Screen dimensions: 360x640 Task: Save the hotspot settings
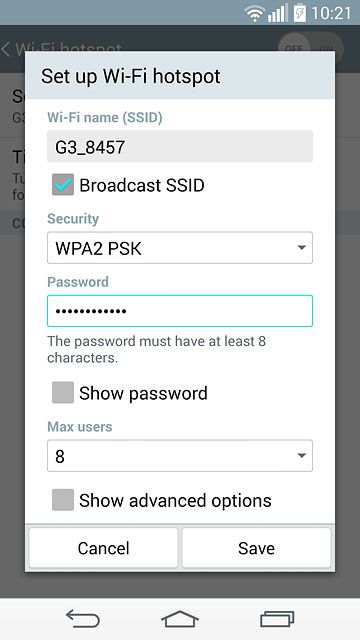pyautogui.click(x=256, y=548)
